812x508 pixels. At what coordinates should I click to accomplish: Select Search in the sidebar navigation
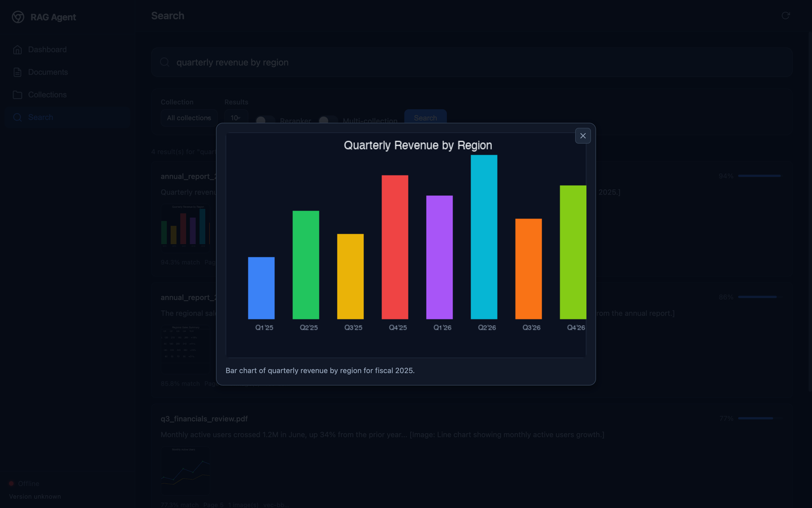coord(69,117)
